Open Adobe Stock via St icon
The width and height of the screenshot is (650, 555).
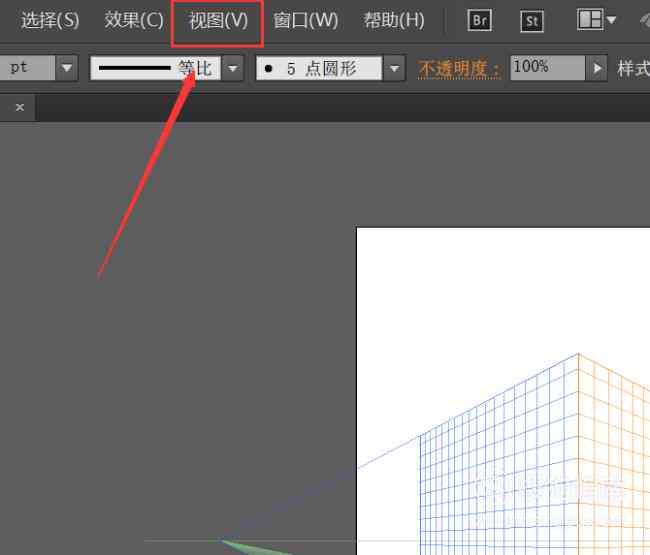click(x=532, y=21)
